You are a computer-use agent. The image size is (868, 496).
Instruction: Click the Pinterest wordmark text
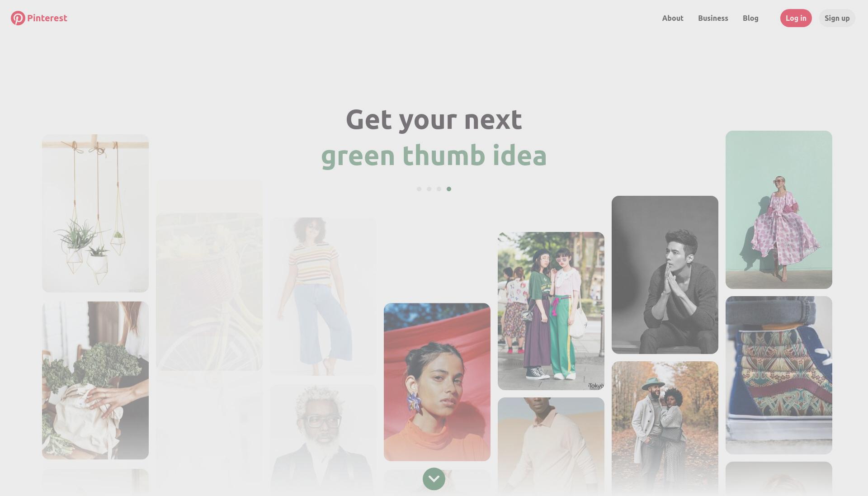47,18
